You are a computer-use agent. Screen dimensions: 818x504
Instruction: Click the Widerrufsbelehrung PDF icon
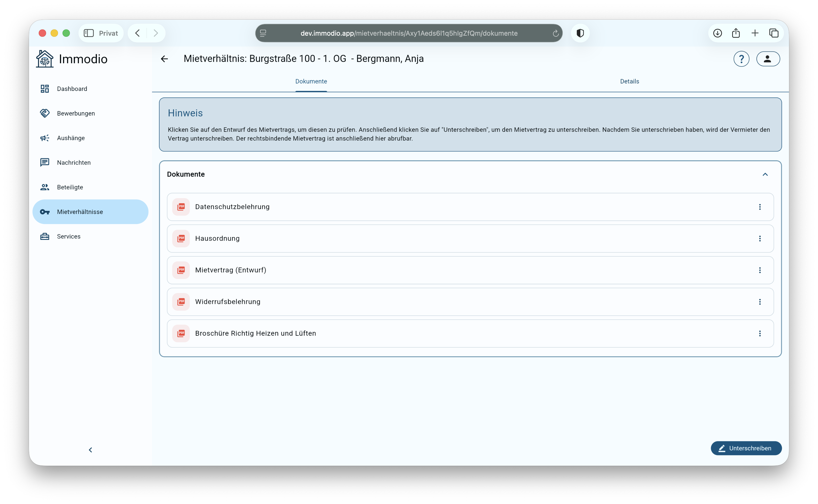tap(181, 302)
